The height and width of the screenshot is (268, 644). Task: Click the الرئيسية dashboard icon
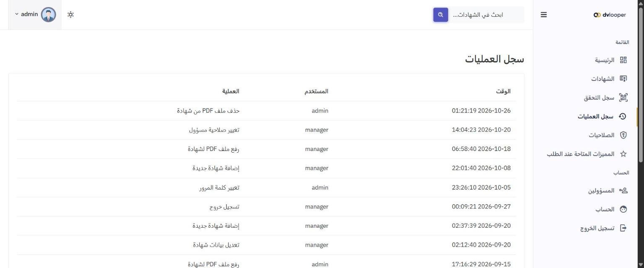(623, 60)
